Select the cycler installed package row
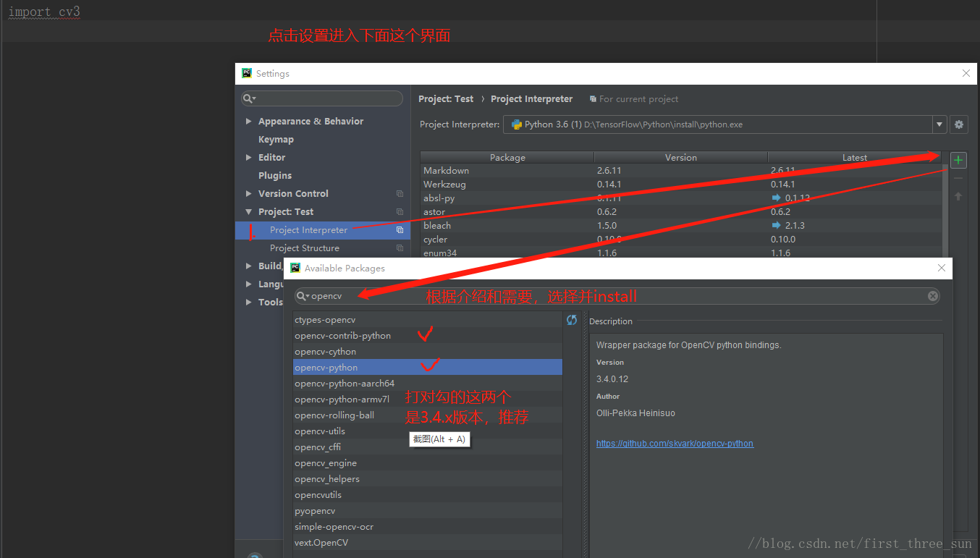This screenshot has width=980, height=558. (x=681, y=240)
